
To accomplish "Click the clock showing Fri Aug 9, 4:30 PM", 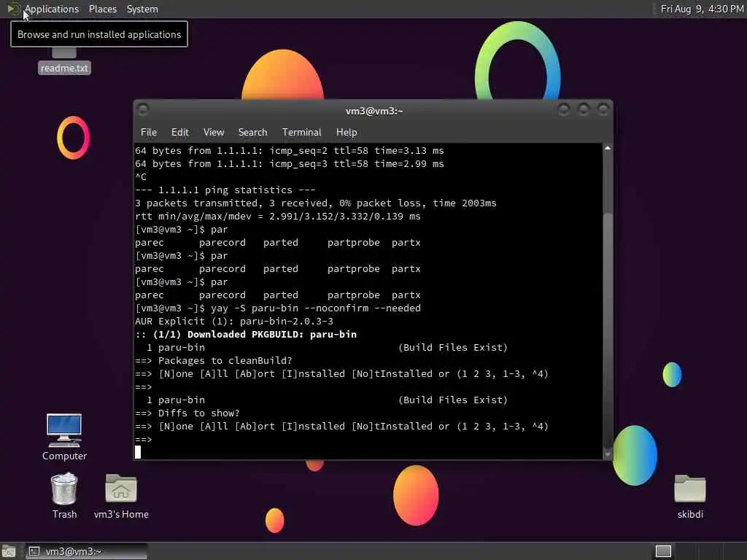I will [702, 9].
